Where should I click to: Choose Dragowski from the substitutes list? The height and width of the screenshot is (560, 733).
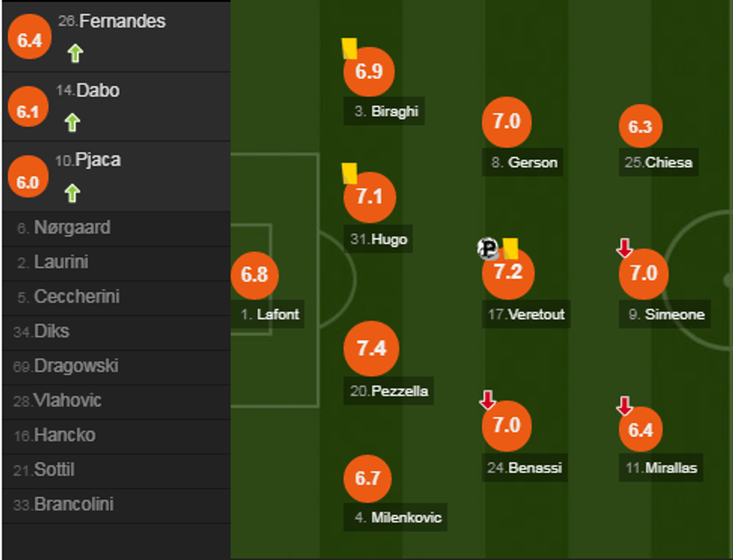(76, 366)
